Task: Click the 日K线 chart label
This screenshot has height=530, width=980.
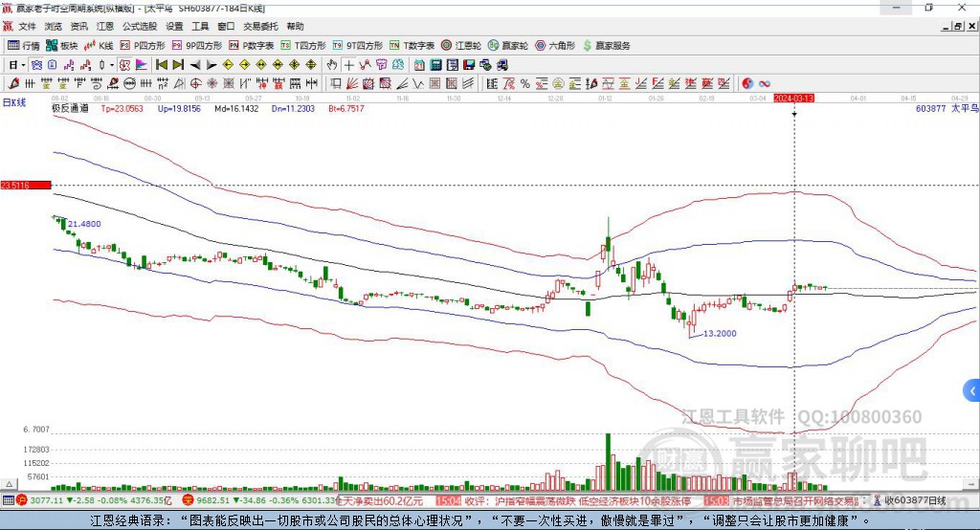Action: coord(14,102)
